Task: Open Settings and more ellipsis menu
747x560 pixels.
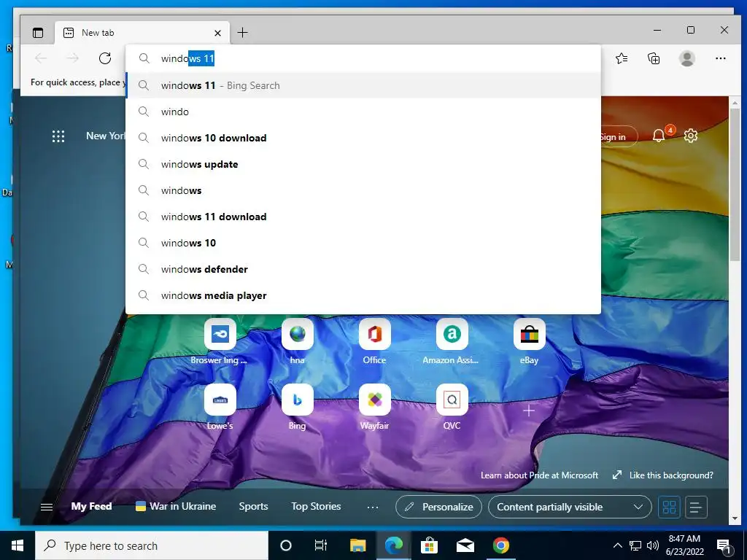Action: (720, 58)
